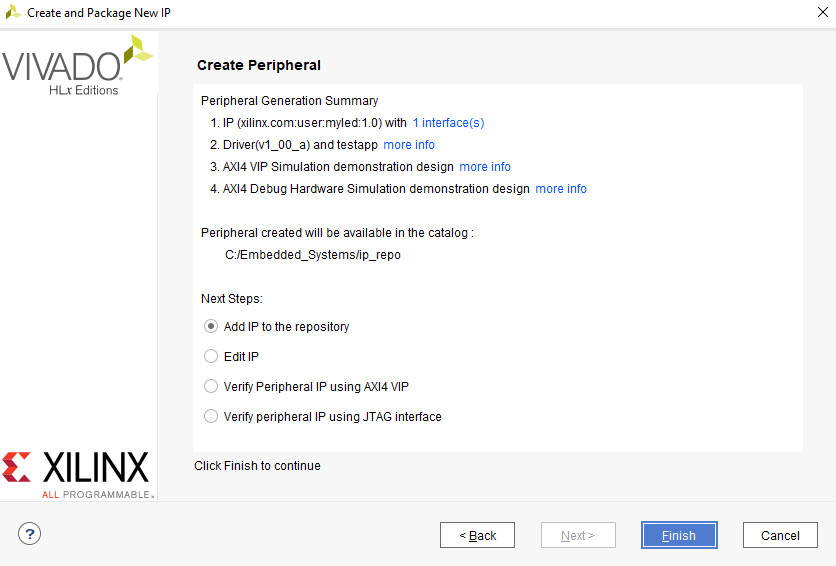Choose Verify Peripheral IP using AXI4 VIP
This screenshot has width=836, height=566.
(x=211, y=386)
